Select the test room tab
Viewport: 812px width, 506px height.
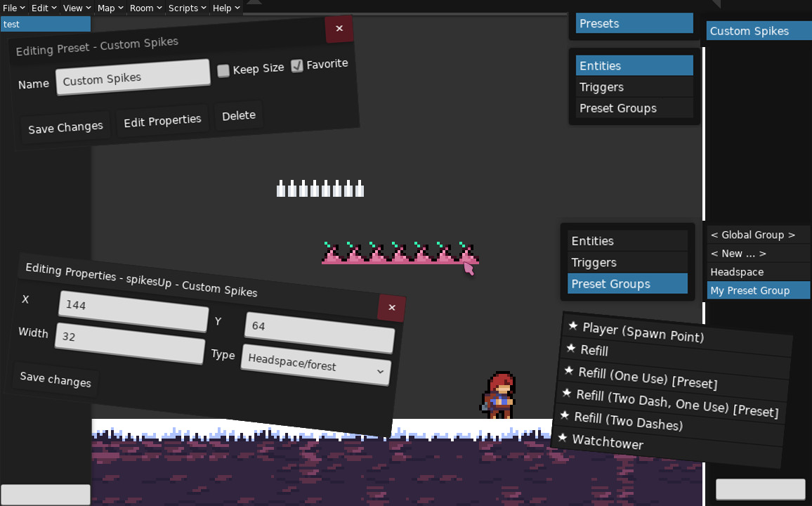point(45,23)
